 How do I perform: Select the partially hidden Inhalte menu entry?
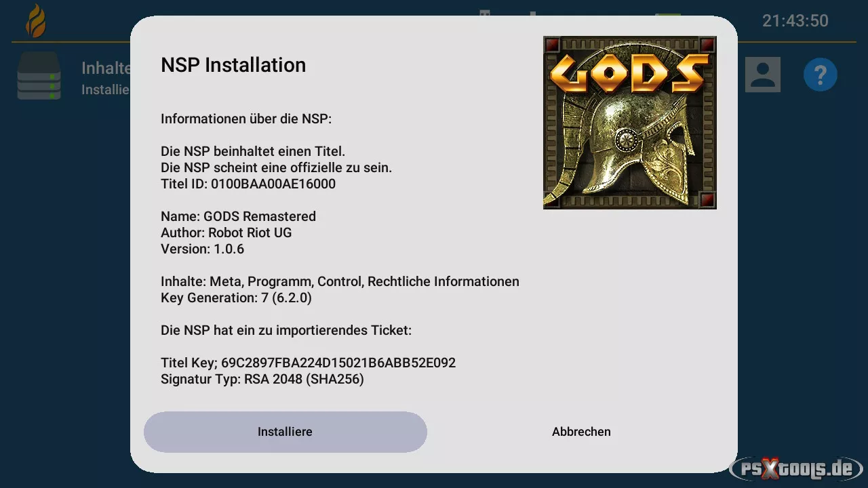pos(106,68)
